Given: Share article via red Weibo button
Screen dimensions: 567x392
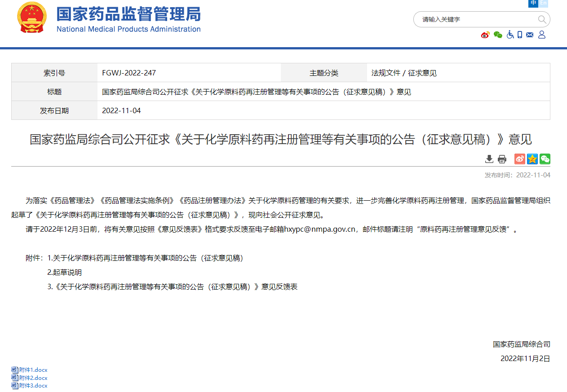Looking at the screenshot, I should [x=520, y=159].
